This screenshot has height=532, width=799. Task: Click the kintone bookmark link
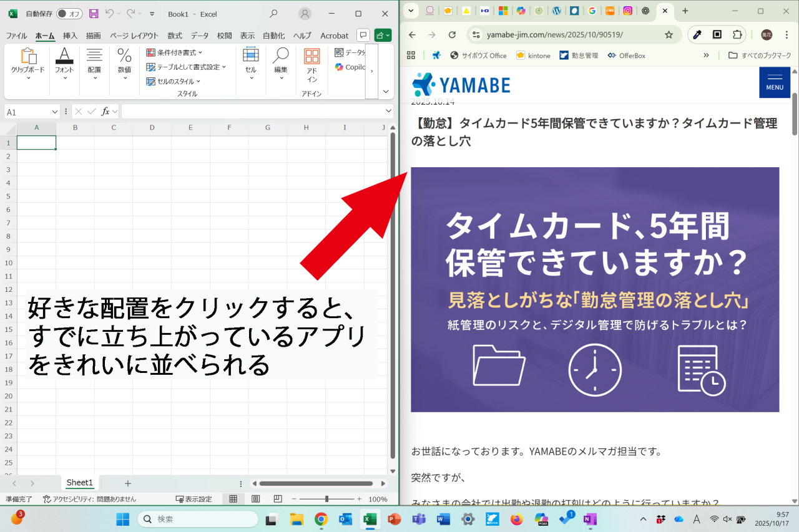tap(533, 56)
